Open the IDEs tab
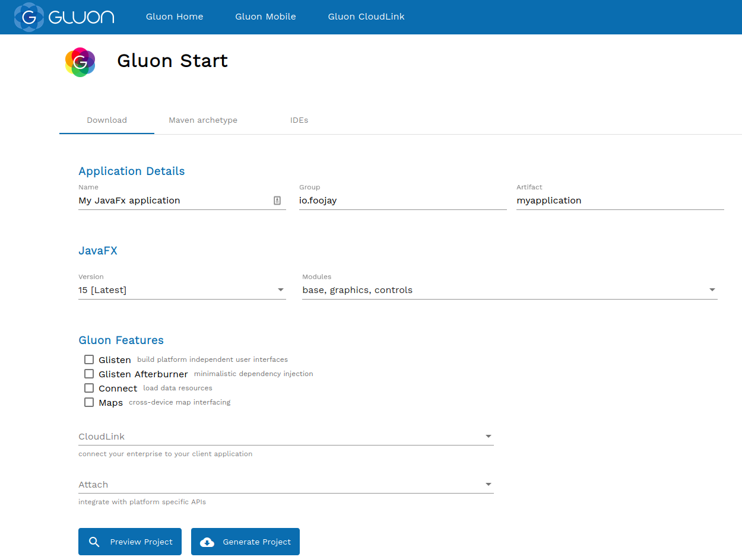742x560 pixels. (299, 120)
